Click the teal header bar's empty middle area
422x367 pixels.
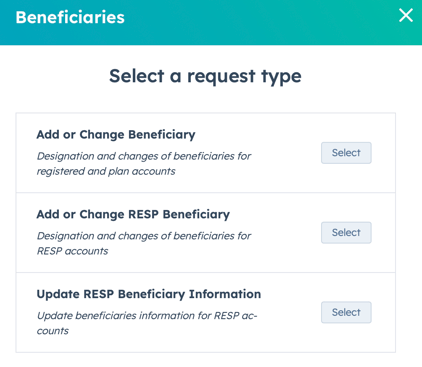click(260, 22)
